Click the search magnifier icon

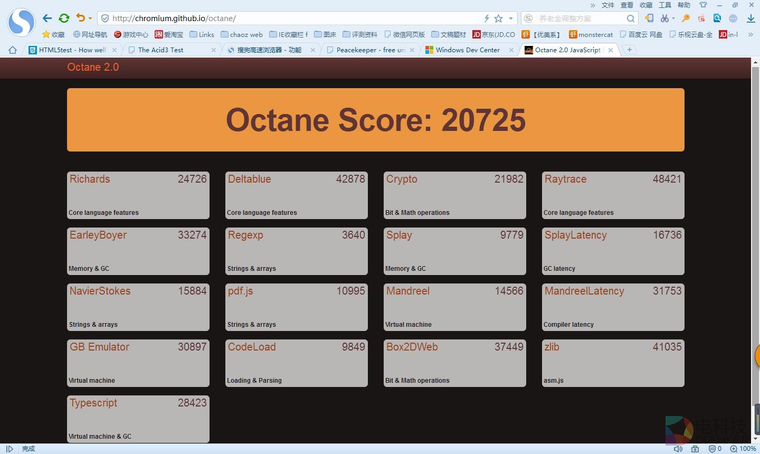click(x=628, y=18)
